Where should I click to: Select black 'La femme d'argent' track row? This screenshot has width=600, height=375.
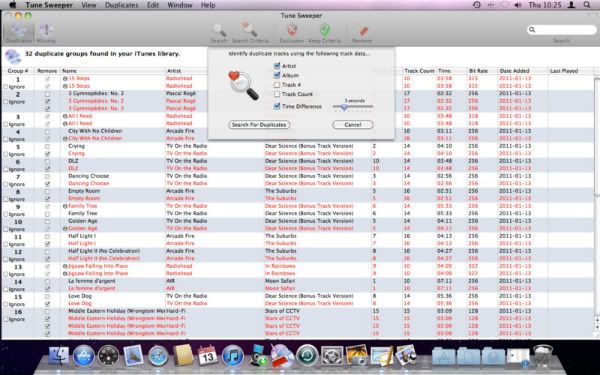click(298, 281)
